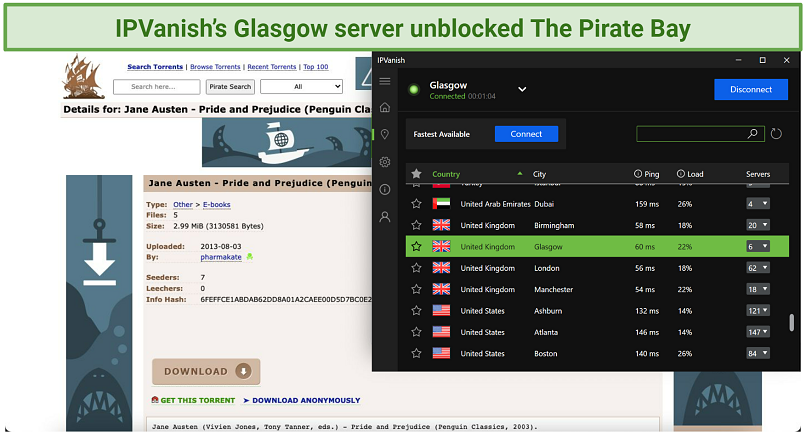Open the E-books category link
The image size is (806, 438).
tap(216, 205)
